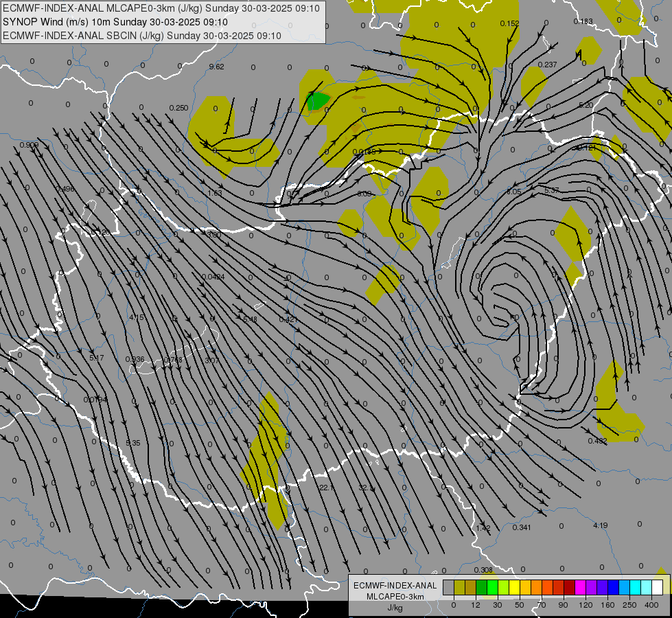Pick the yellow-green legend swatch

point(504,587)
